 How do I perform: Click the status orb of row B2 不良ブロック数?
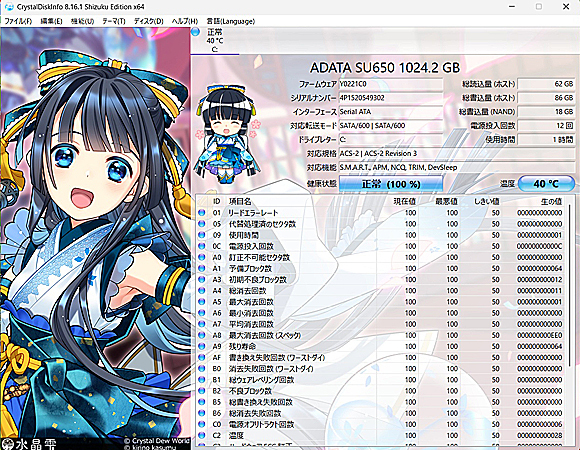pos(202,391)
